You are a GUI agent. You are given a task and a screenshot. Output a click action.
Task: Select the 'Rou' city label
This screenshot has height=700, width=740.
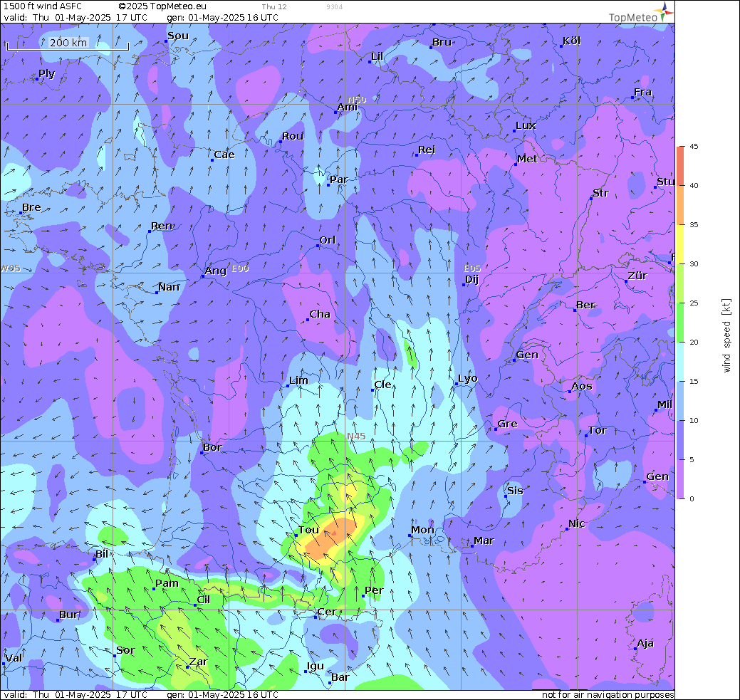293,137
